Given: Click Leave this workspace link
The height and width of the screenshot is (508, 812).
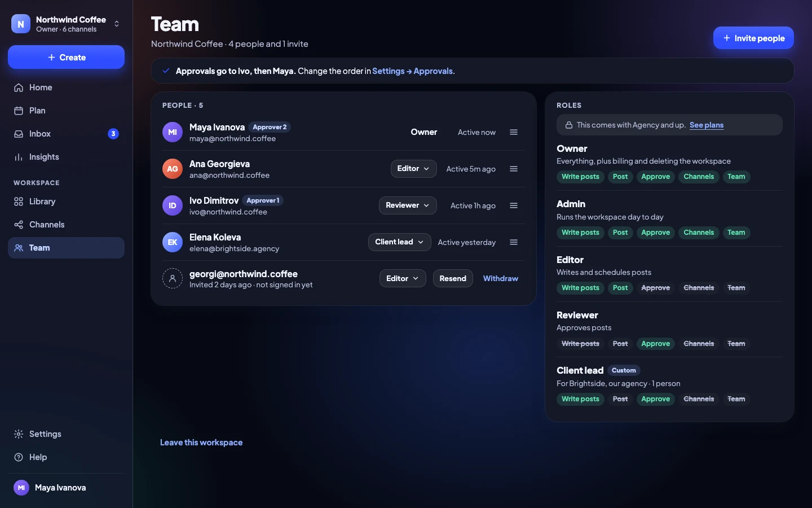Looking at the screenshot, I should [201, 443].
